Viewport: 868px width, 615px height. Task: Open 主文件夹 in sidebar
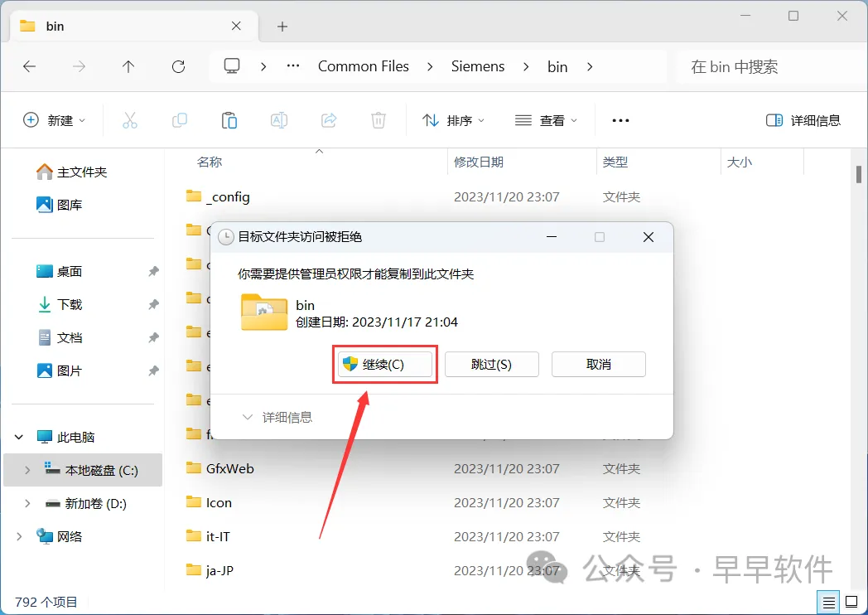[81, 172]
